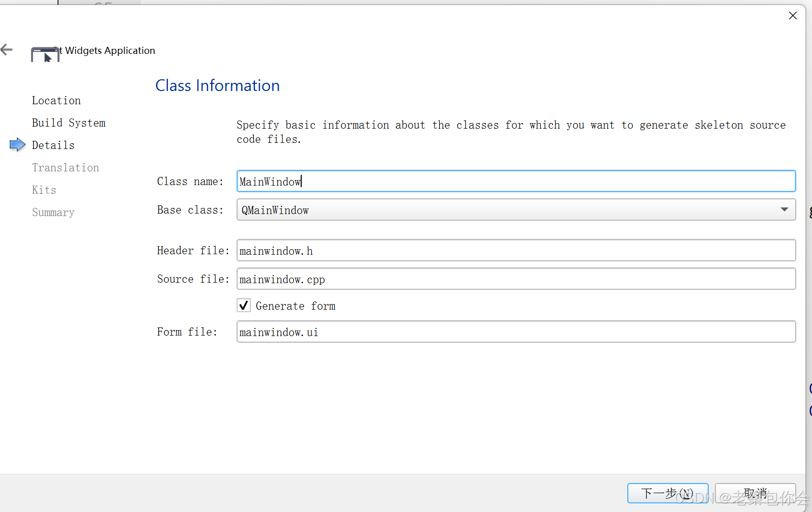The height and width of the screenshot is (512, 812).
Task: Click the Base class: label
Action: [x=190, y=210]
